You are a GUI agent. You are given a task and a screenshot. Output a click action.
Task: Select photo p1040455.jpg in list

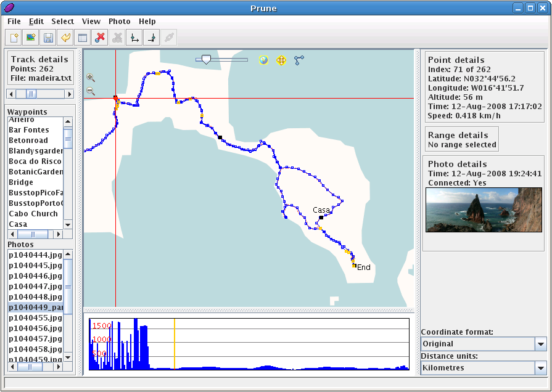click(35, 318)
